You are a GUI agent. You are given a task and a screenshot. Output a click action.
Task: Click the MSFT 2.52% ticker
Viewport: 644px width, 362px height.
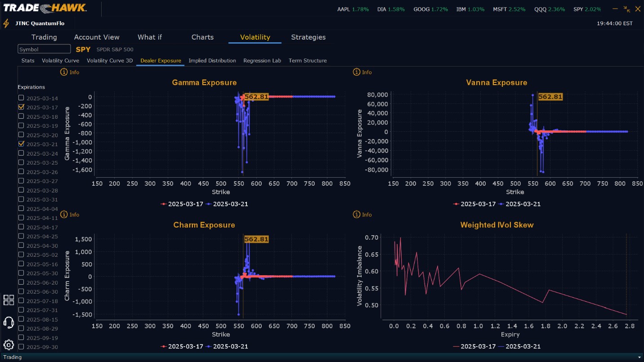pos(509,9)
